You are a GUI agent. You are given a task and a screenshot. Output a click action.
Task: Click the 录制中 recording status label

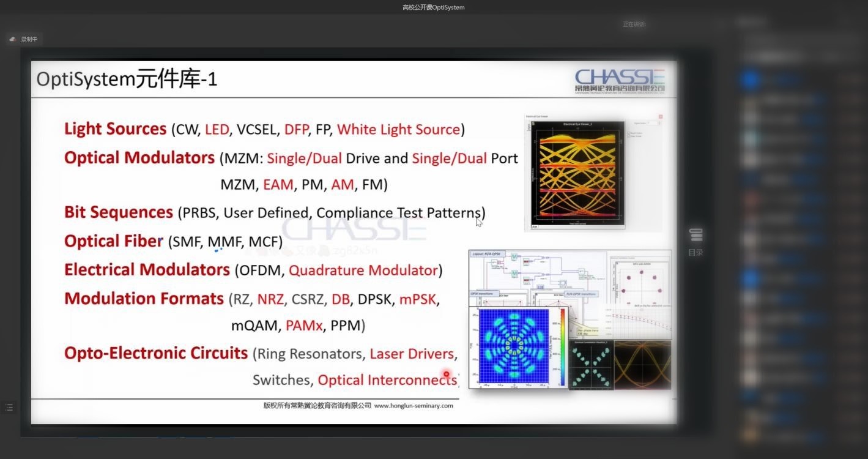[x=29, y=39]
